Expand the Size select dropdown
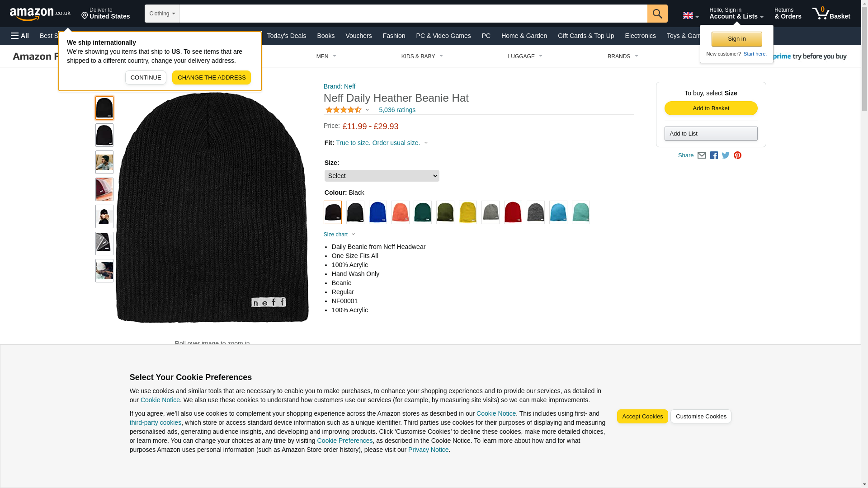The width and height of the screenshot is (868, 488). pyautogui.click(x=382, y=176)
